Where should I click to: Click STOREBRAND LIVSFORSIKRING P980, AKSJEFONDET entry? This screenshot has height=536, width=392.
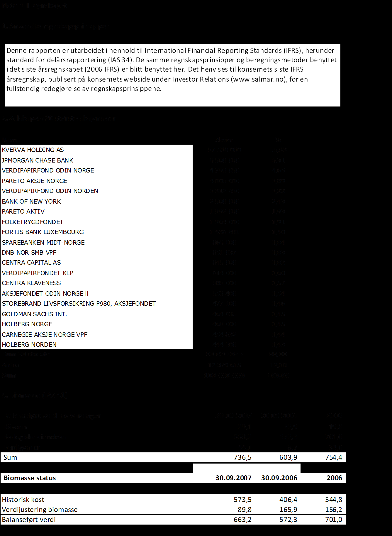click(x=79, y=304)
